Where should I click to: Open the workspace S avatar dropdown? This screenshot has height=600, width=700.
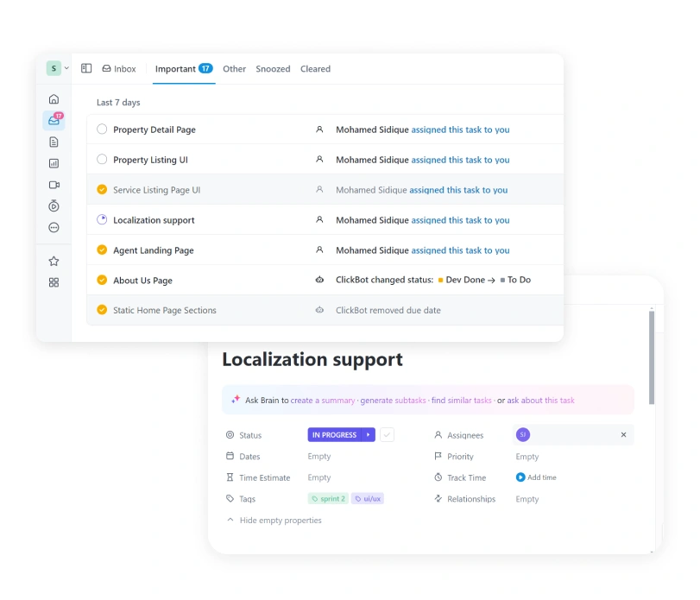[58, 68]
